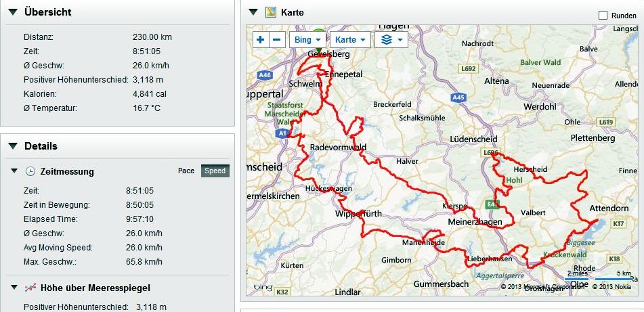644x312 pixels.
Task: Zoom out of map with minus button
Action: click(x=277, y=40)
